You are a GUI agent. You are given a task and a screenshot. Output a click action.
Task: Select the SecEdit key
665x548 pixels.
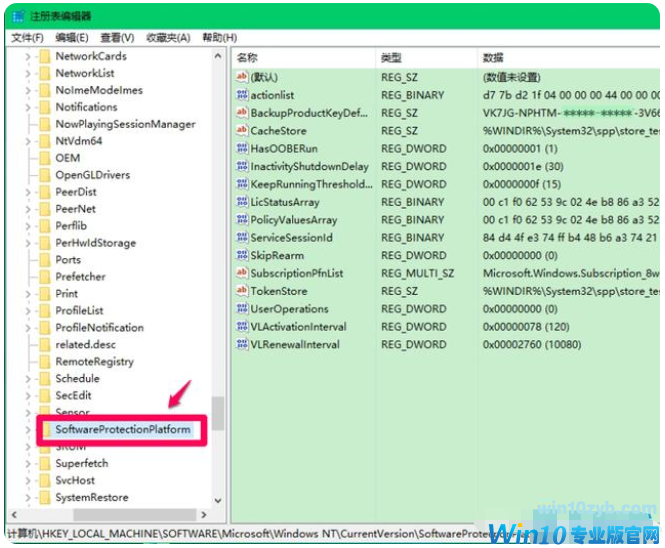[73, 396]
